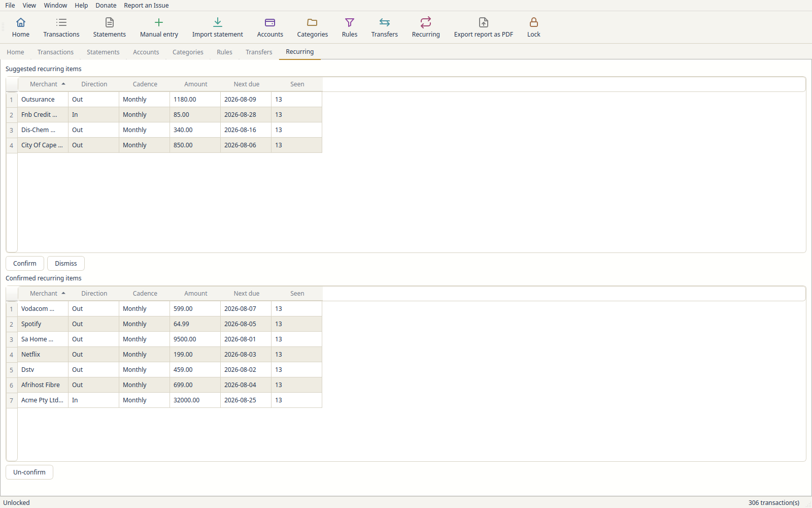Sort suggested table by Amount column

[195, 84]
